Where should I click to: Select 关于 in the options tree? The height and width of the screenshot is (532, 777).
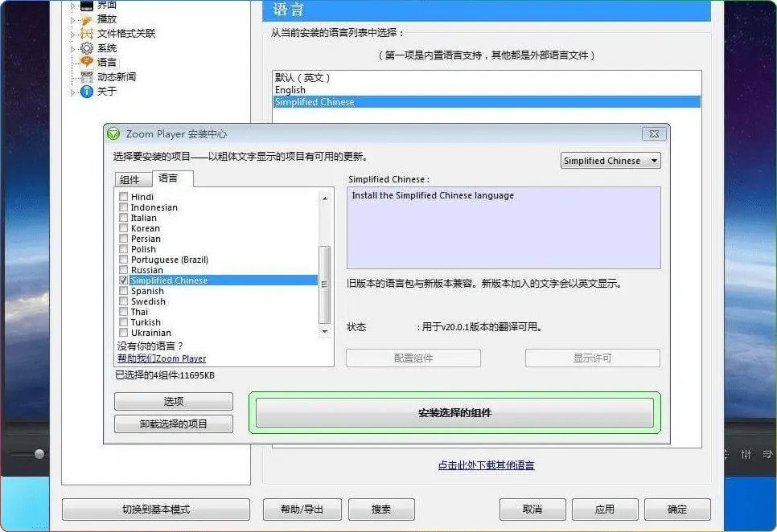107,92
